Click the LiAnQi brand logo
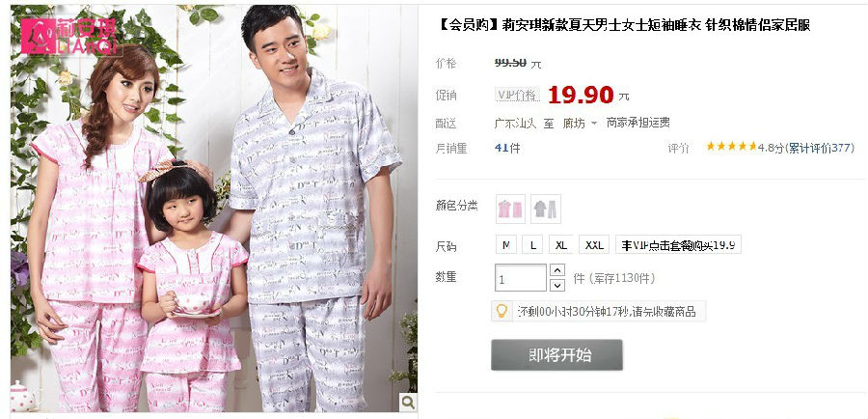Image resolution: width=868 pixels, height=419 pixels. tap(69, 36)
